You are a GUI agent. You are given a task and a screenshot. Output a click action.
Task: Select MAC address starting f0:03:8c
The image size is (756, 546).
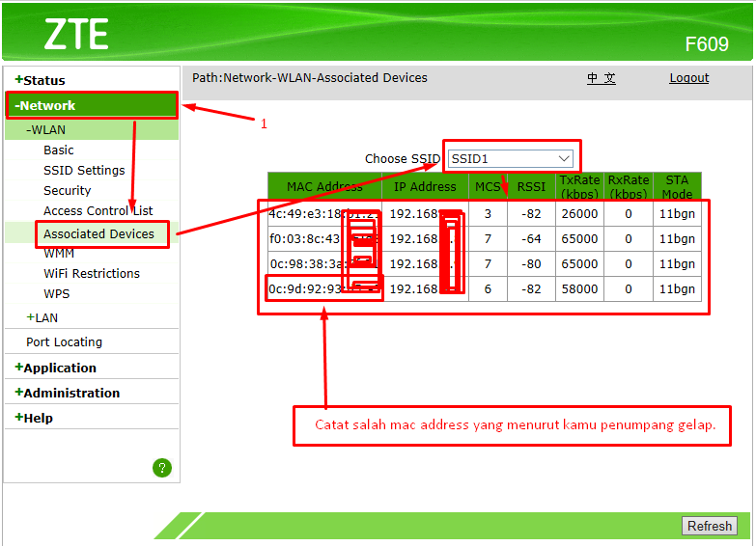click(324, 238)
